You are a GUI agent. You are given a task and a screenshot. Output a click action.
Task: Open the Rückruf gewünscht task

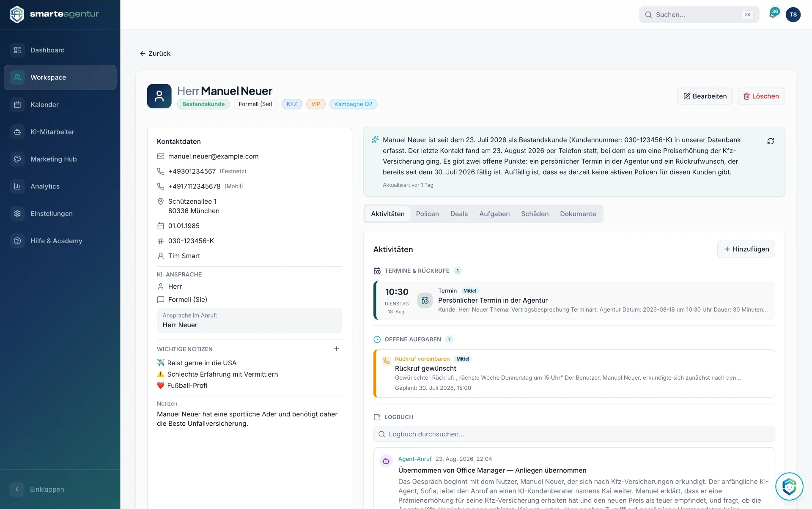point(574,373)
